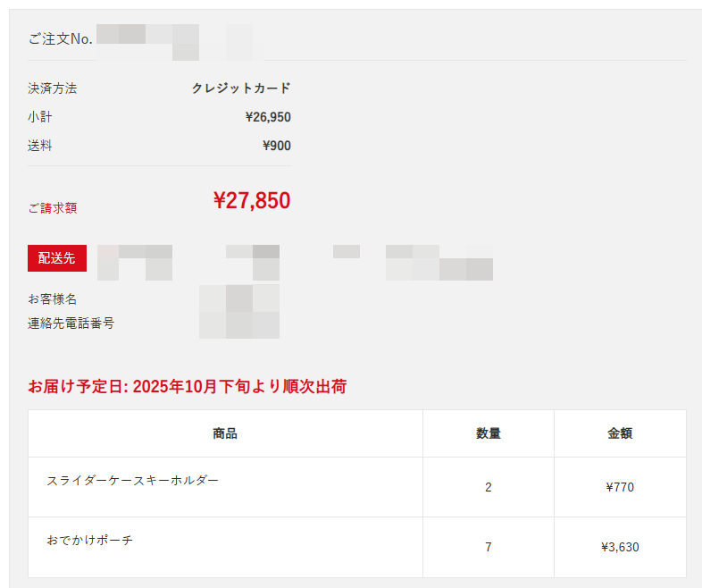Click the 連絡先電話番号 label
The height and width of the screenshot is (588, 702).
click(x=71, y=323)
